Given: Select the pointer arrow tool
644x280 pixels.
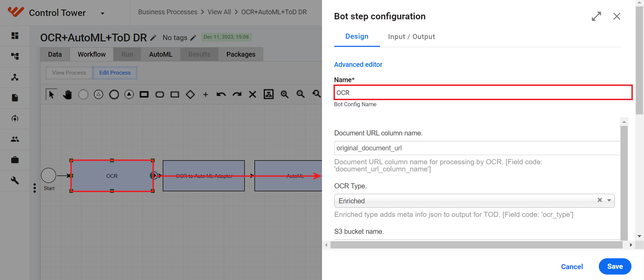Looking at the screenshot, I should 51,94.
